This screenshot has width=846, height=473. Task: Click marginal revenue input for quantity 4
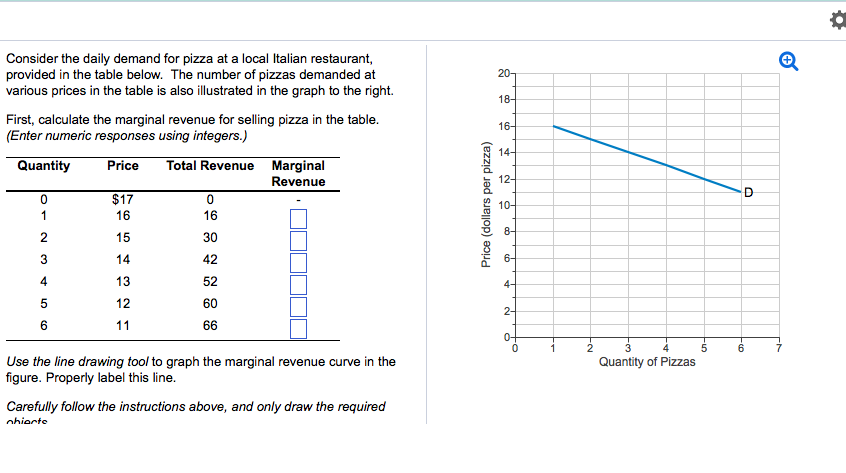[298, 285]
